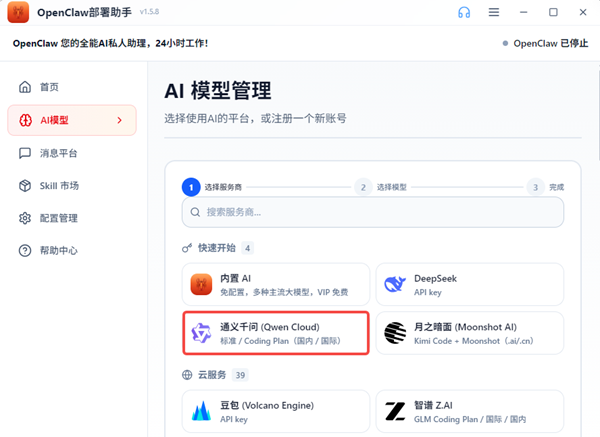The image size is (600, 437).
Task: Click step 2 选择模型 circle
Action: coord(363,187)
